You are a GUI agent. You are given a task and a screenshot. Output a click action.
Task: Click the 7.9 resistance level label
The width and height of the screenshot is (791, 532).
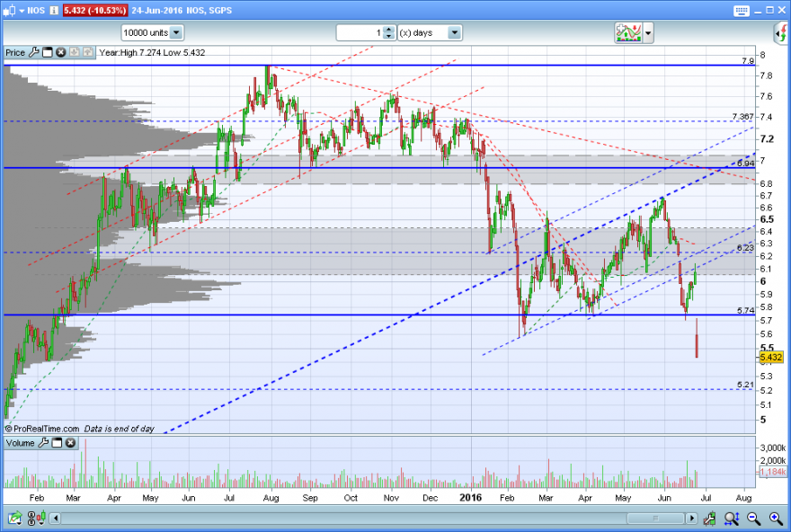(748, 61)
